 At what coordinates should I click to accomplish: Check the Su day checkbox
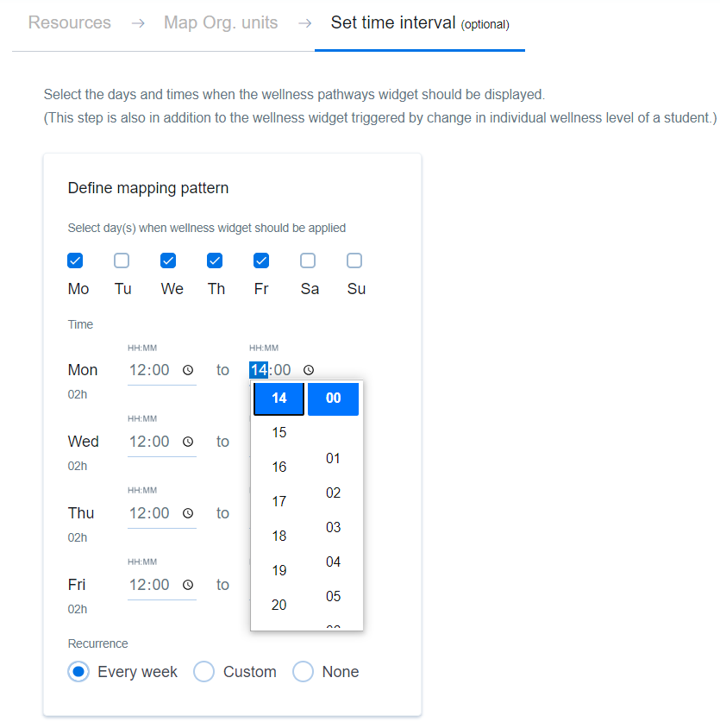(x=354, y=260)
